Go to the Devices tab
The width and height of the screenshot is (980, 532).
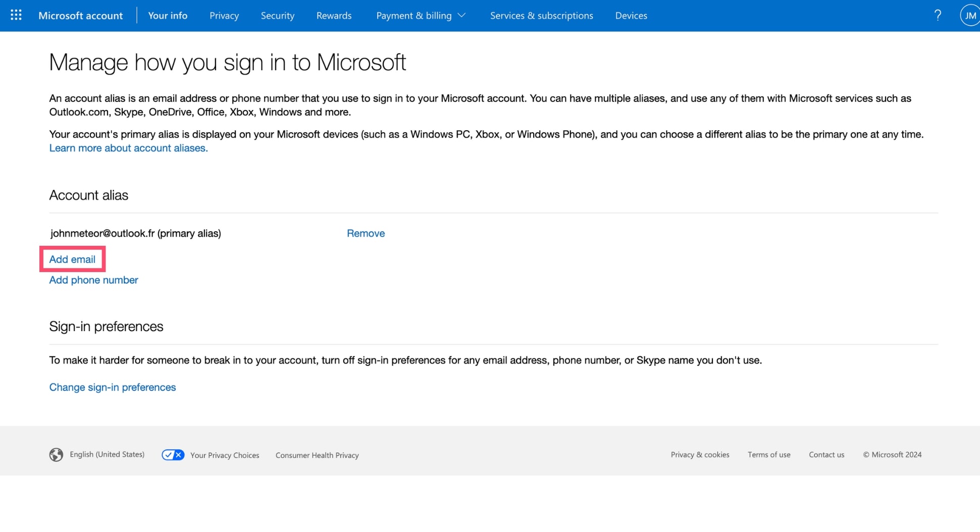631,16
